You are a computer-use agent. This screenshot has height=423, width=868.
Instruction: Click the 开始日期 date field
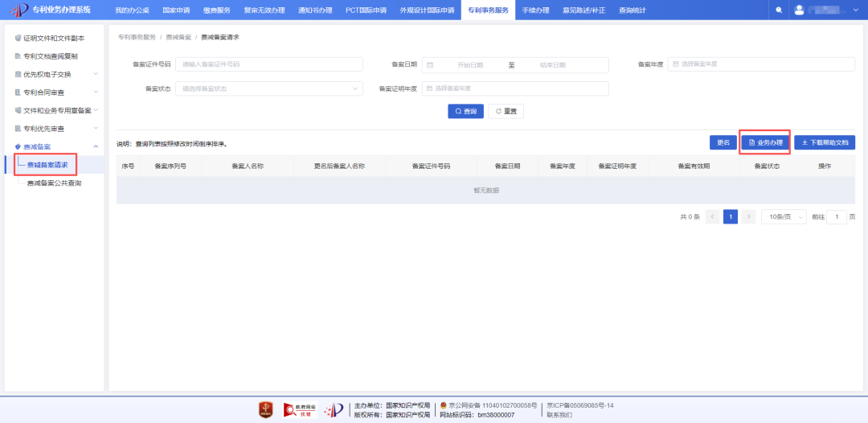tap(470, 65)
